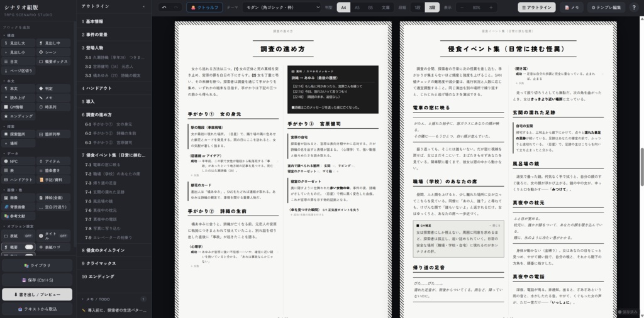This screenshot has width=644, height=318.
Task: Add a 見出し中 medium heading block
Action: (x=53, y=43)
